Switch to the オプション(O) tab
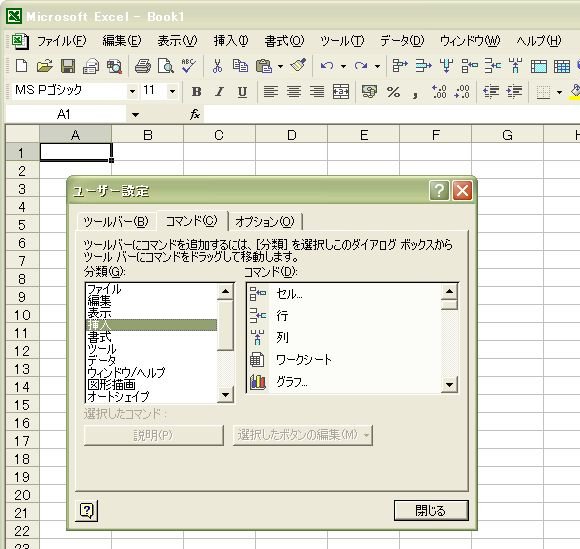Viewport: 580px width, 549px height. click(x=265, y=222)
